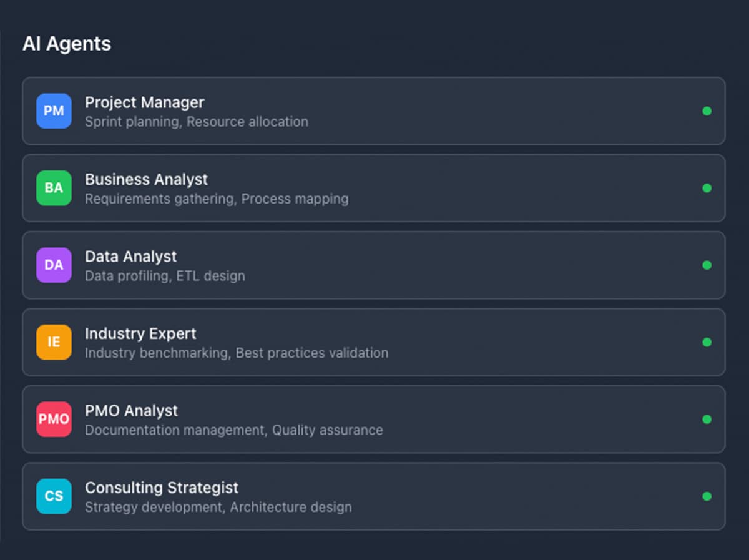Select the PMO Analyst agent name
Viewport: 749px width, 560px height.
point(131,411)
